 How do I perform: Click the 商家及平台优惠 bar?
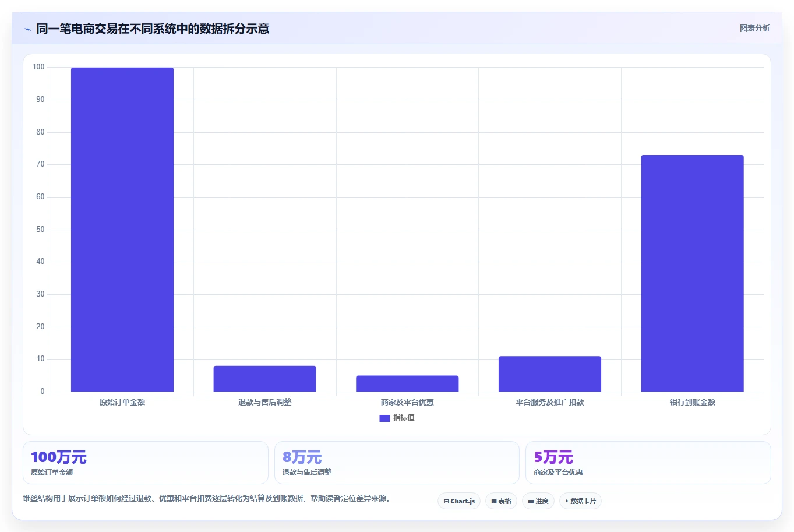[407, 383]
